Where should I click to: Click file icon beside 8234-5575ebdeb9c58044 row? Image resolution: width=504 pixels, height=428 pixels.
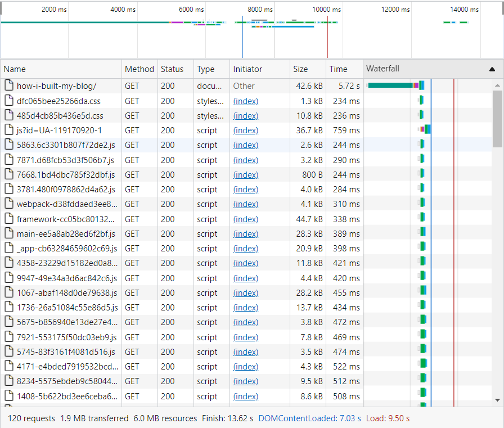pos(9,381)
